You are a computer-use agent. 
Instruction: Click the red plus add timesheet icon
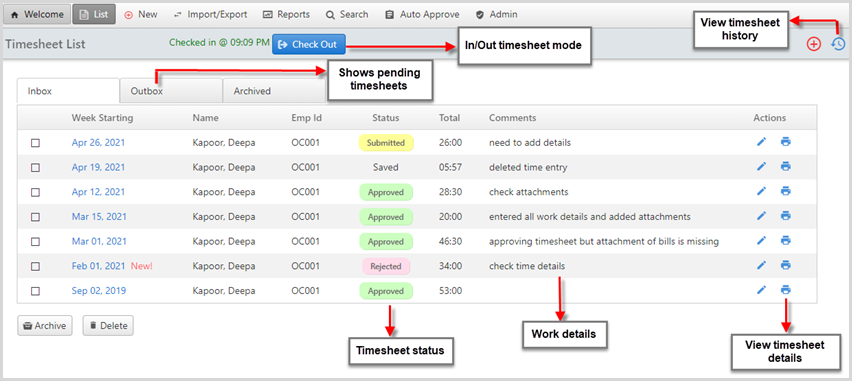pyautogui.click(x=813, y=45)
